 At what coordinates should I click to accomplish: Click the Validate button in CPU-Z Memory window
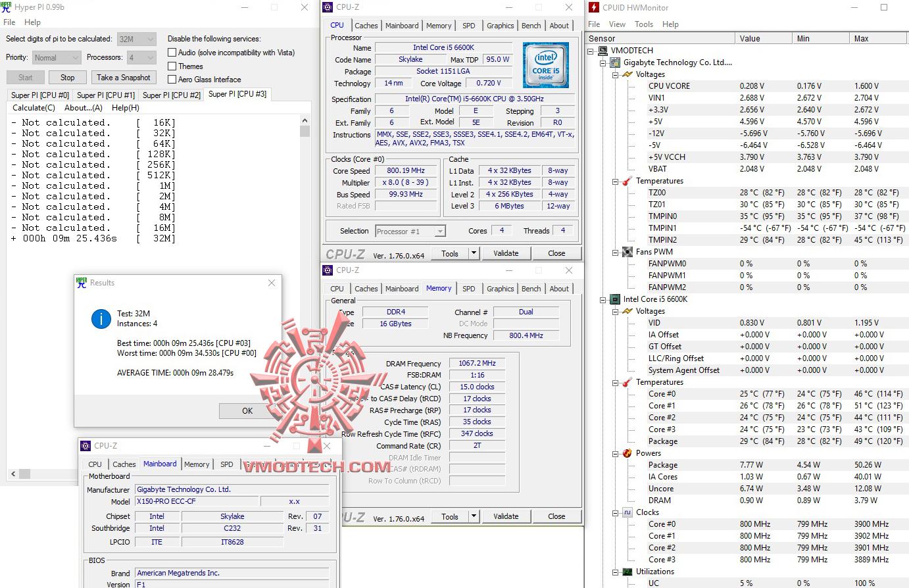point(506,516)
